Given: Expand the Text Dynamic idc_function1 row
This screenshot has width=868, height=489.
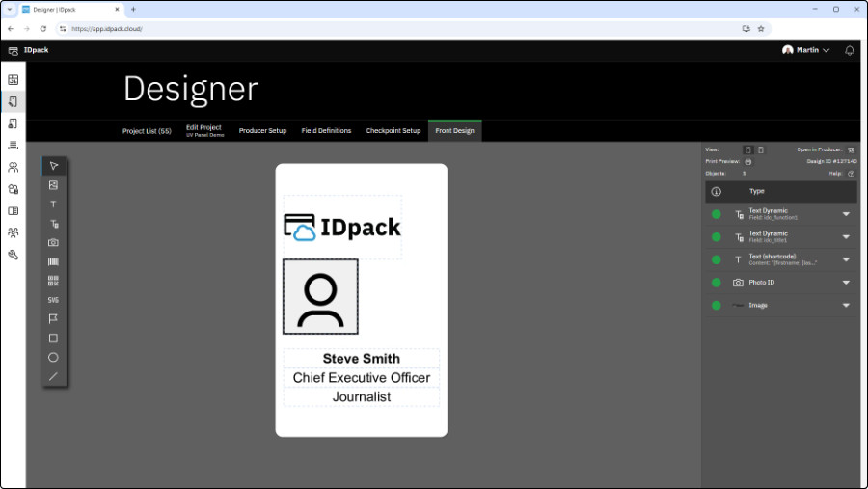Looking at the screenshot, I should coord(846,214).
